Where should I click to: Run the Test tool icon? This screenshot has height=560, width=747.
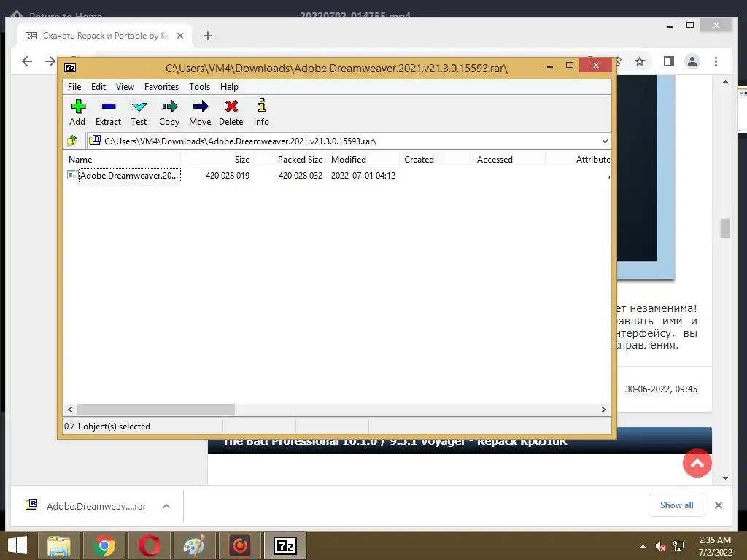139,106
